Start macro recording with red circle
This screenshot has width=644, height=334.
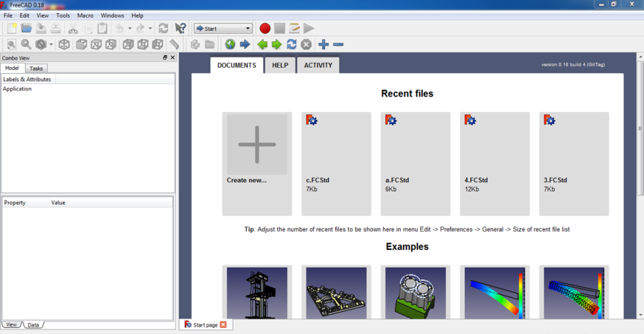[265, 28]
